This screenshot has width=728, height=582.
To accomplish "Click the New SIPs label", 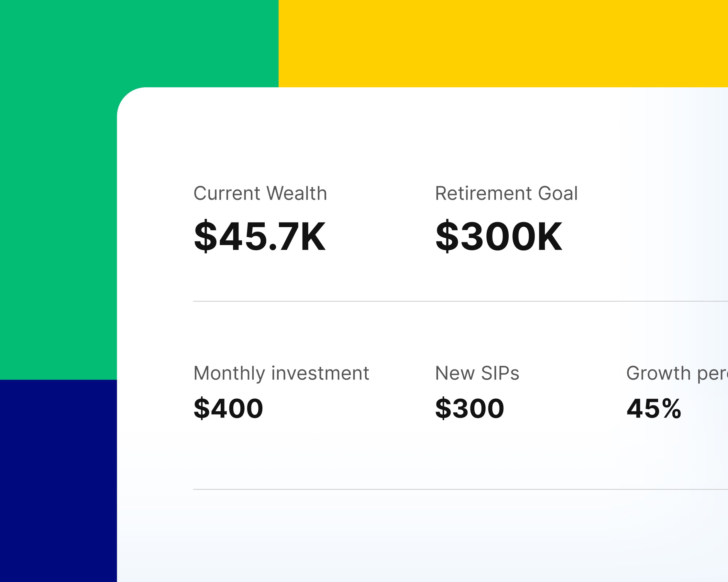I will pos(477,373).
